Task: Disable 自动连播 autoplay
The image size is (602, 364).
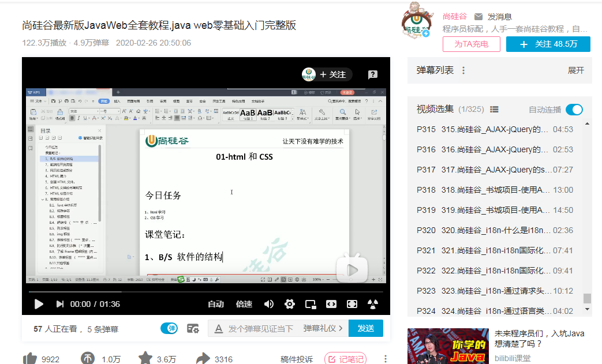Action: pyautogui.click(x=574, y=108)
